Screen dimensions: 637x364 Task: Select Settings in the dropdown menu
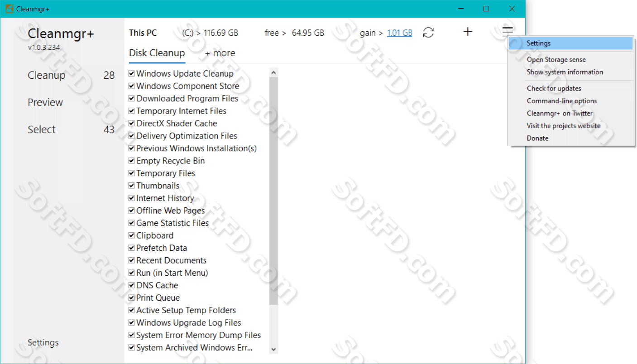570,43
